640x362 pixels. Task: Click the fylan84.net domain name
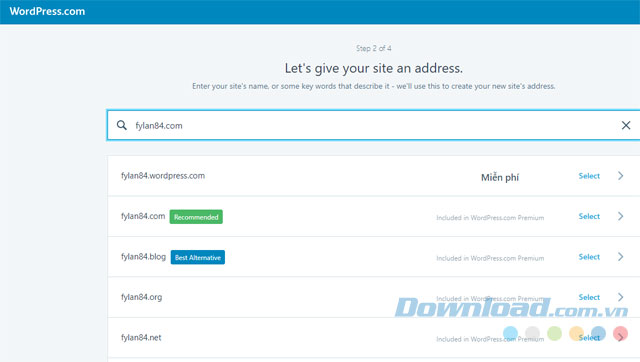[141, 338]
